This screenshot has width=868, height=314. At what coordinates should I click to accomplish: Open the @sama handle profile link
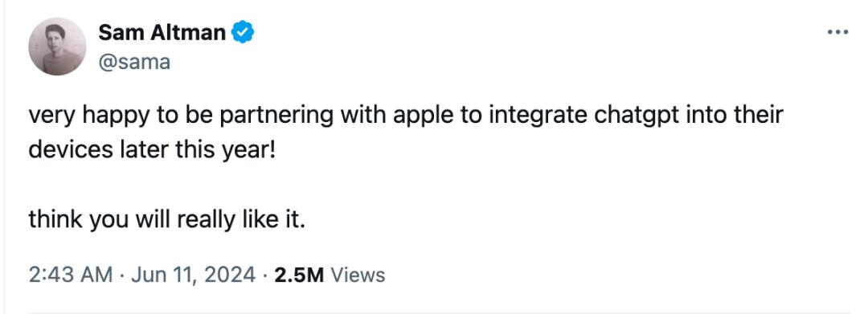tap(134, 62)
